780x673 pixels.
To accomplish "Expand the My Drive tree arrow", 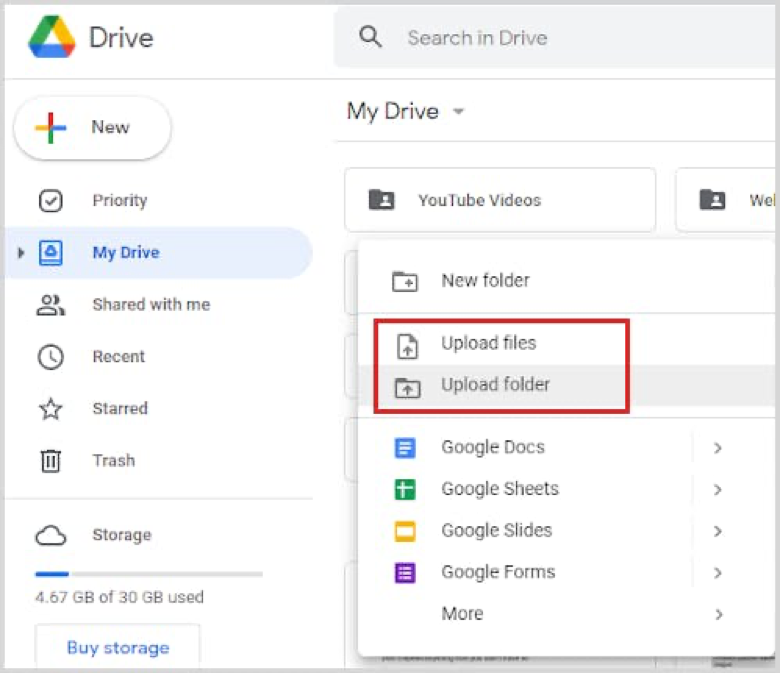I will coord(21,253).
